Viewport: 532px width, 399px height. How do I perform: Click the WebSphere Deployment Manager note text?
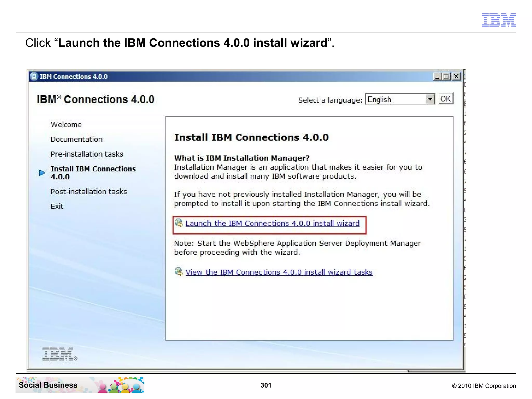pos(297,248)
